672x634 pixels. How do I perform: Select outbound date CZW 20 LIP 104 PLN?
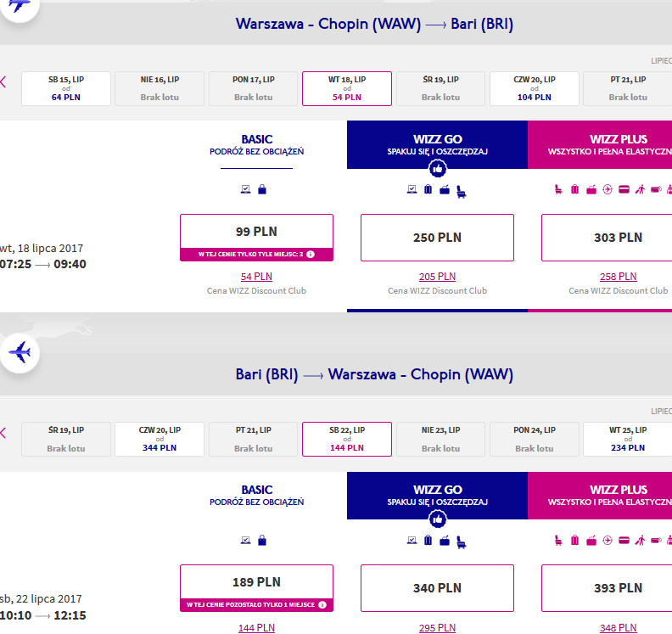pos(535,89)
